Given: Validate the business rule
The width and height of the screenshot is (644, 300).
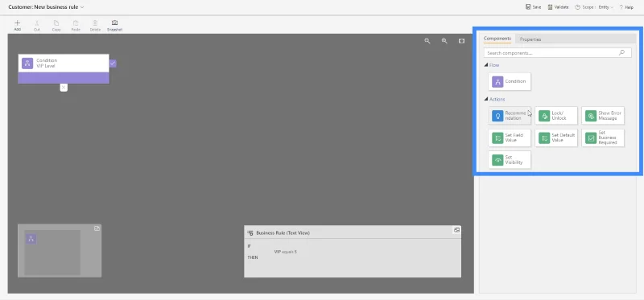Looking at the screenshot, I should tap(558, 7).
